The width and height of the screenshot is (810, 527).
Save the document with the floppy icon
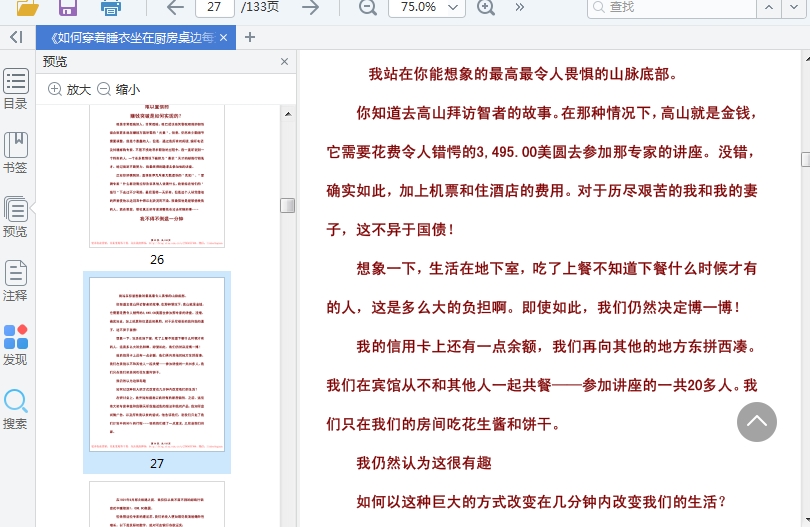[68, 7]
